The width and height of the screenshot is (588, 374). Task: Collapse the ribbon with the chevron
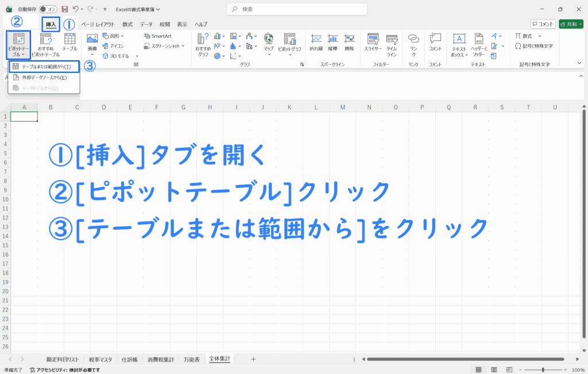click(x=581, y=64)
